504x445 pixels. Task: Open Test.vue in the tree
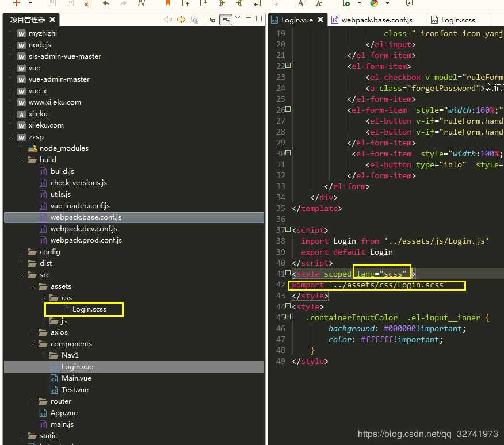click(75, 390)
